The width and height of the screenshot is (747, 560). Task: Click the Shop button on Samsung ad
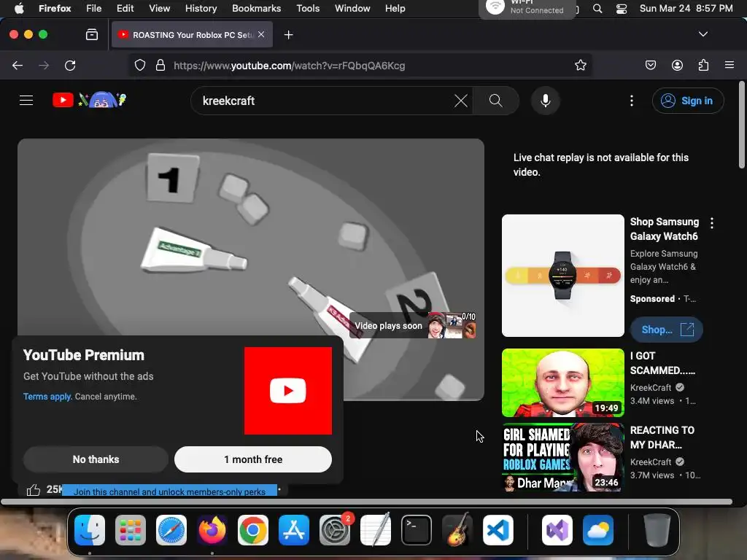pos(666,330)
